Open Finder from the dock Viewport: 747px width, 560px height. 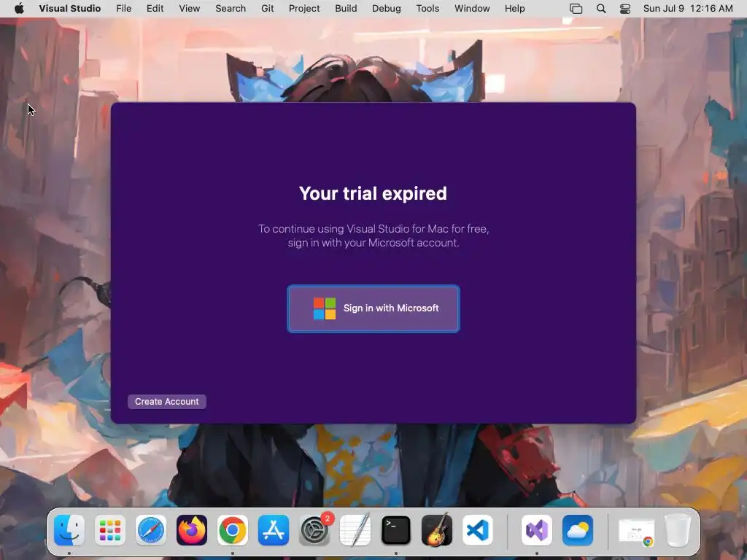(x=69, y=530)
